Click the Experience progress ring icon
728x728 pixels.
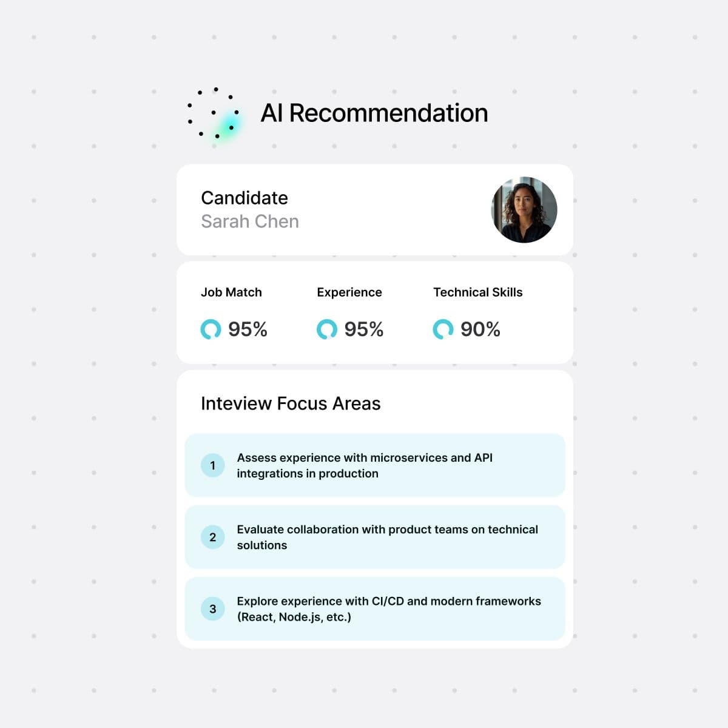click(326, 329)
